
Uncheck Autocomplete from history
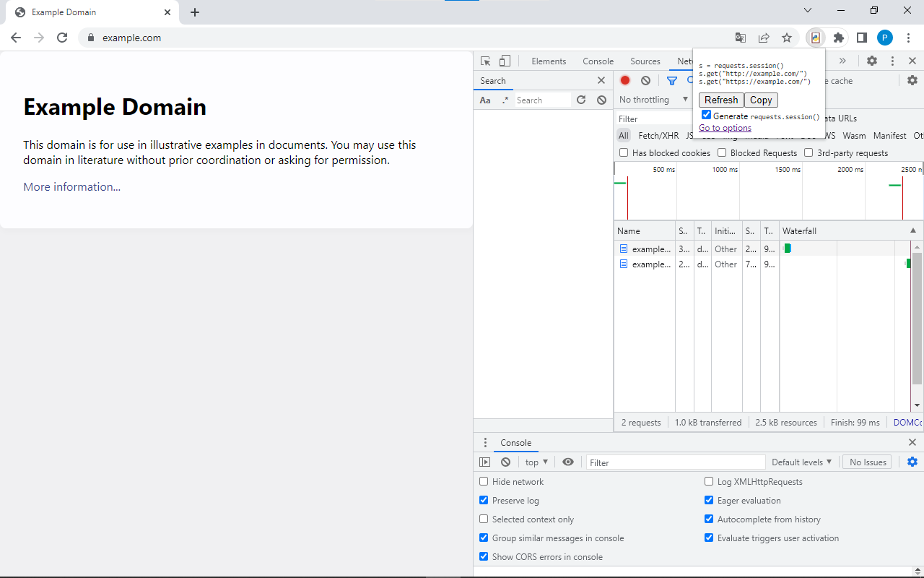[709, 519]
